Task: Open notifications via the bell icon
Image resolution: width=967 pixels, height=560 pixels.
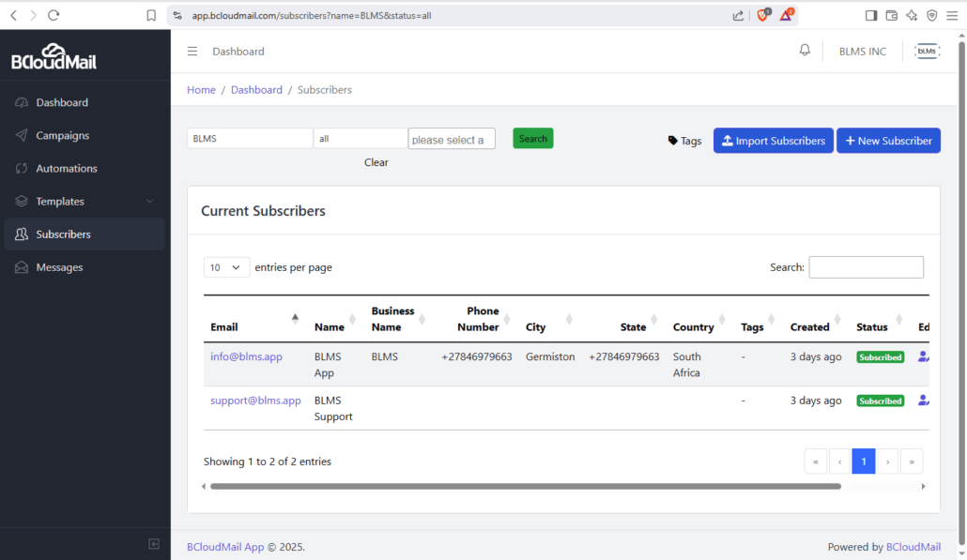Action: [x=805, y=50]
